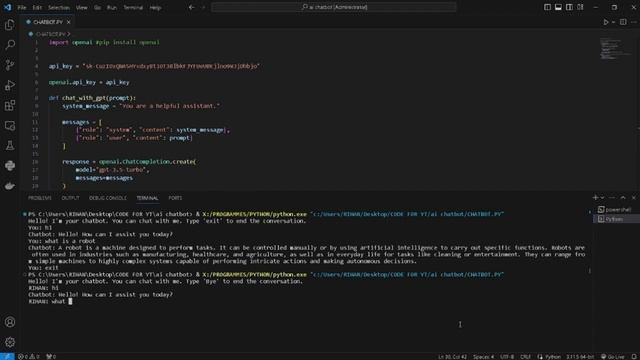The height and width of the screenshot is (360, 640).
Task: Open notifications bell in status bar
Action: [x=634, y=356]
